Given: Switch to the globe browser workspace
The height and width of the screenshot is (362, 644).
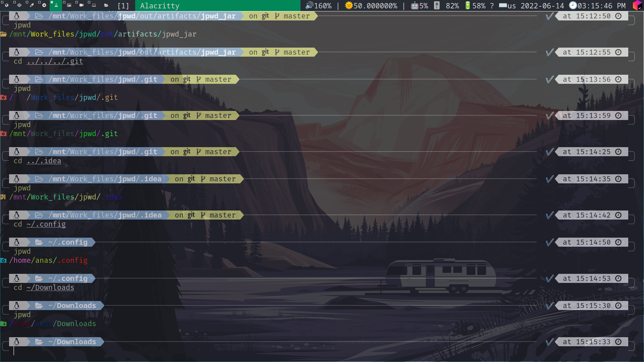Looking at the screenshot, I should pyautogui.click(x=6, y=5).
